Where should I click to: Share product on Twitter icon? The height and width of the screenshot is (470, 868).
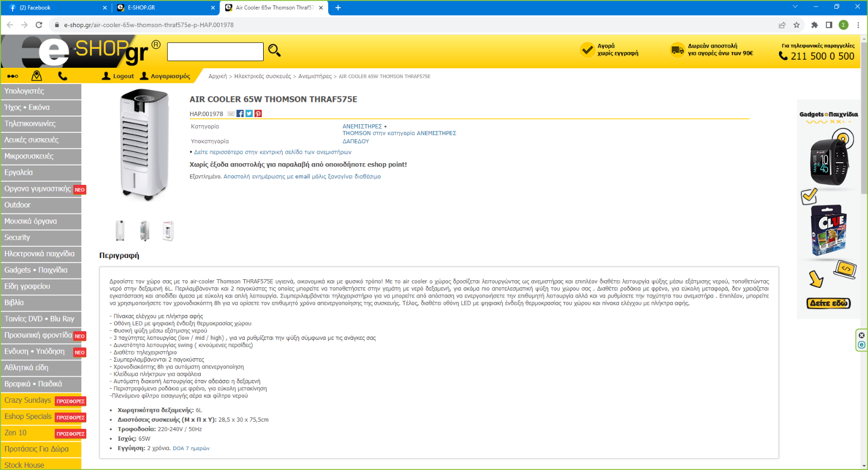pos(249,114)
